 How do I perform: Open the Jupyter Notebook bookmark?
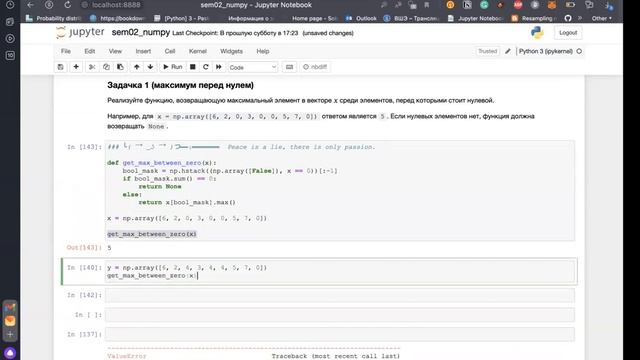coord(475,18)
